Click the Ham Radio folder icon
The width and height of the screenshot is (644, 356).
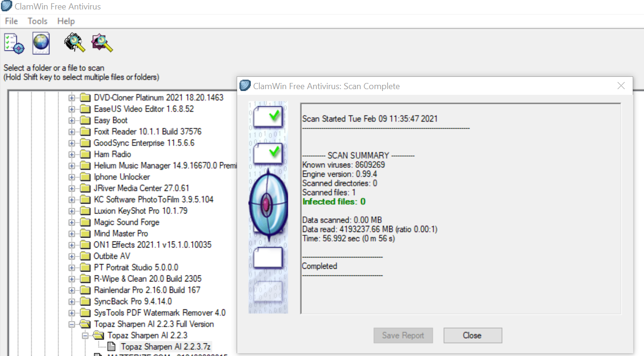85,154
